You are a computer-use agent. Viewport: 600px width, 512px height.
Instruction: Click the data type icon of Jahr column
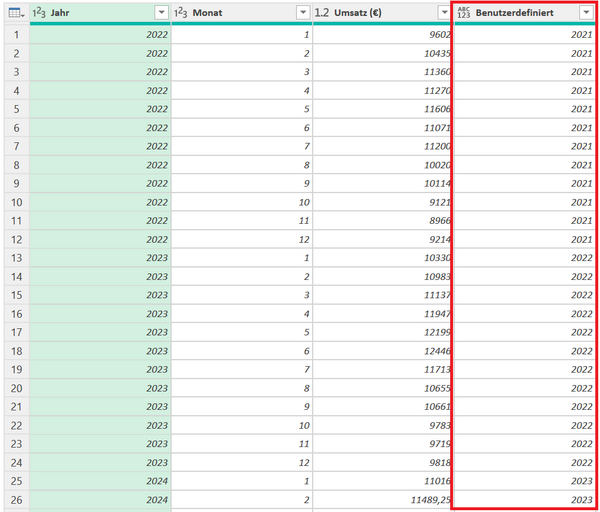(40, 12)
